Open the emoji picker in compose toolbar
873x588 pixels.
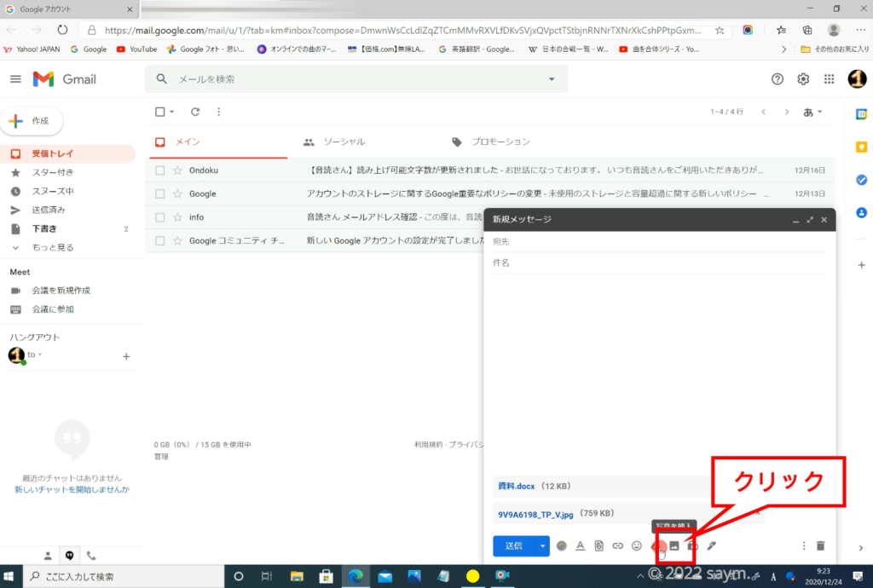click(x=636, y=545)
